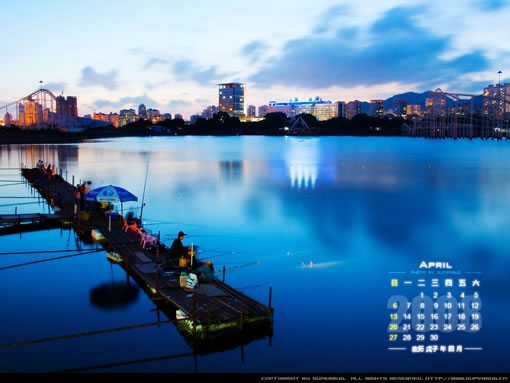Click the 日 Sunday column header
The image size is (510, 383).
pyautogui.click(x=394, y=283)
